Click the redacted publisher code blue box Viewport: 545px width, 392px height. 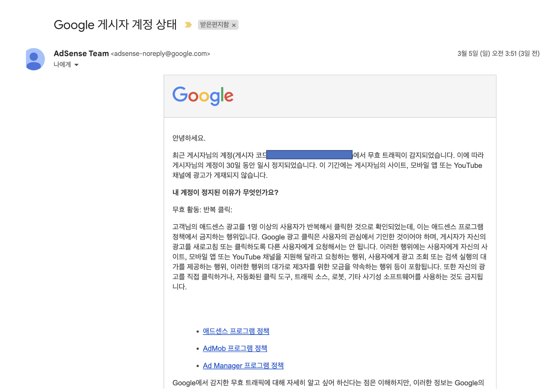[x=309, y=155]
